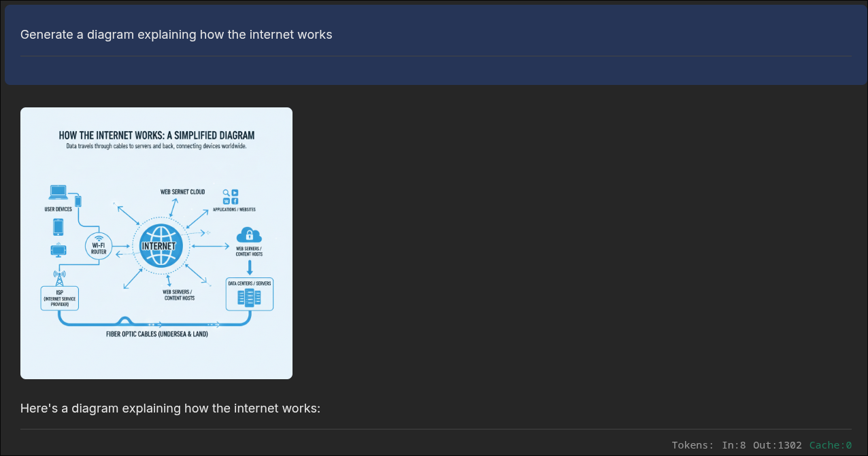The height and width of the screenshot is (456, 868).
Task: Click the cloud with padlock icon
Action: point(249,235)
